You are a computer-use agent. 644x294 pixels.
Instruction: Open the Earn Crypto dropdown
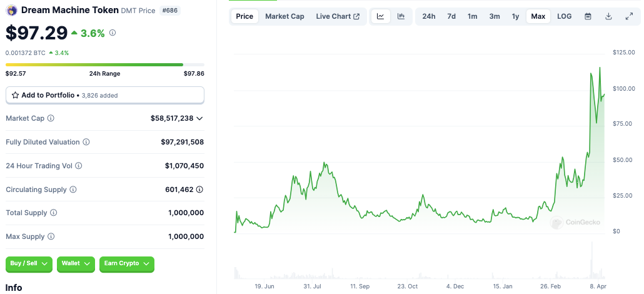[x=127, y=263]
